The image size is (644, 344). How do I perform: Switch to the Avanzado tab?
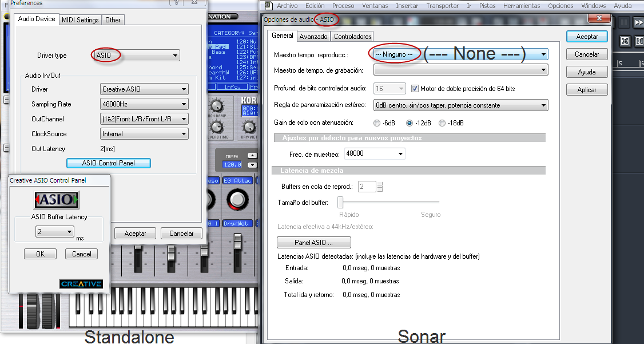(313, 37)
